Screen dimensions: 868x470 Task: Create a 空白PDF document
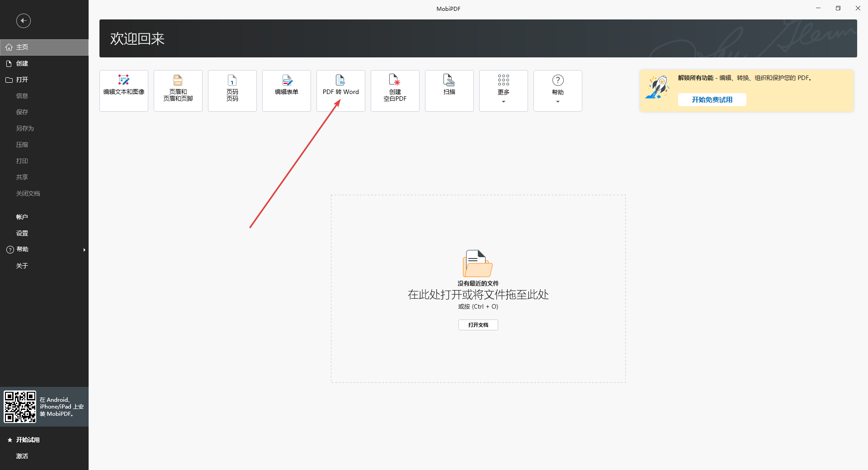click(x=395, y=90)
